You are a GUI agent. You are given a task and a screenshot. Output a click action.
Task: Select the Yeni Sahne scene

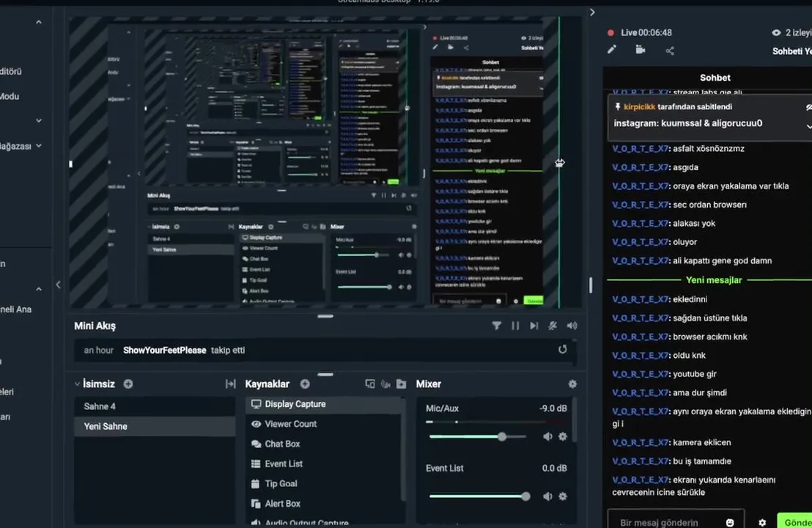(155, 427)
